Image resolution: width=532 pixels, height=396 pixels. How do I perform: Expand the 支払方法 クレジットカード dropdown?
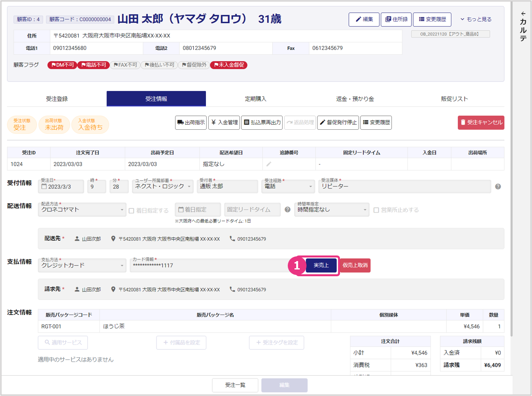coord(82,265)
